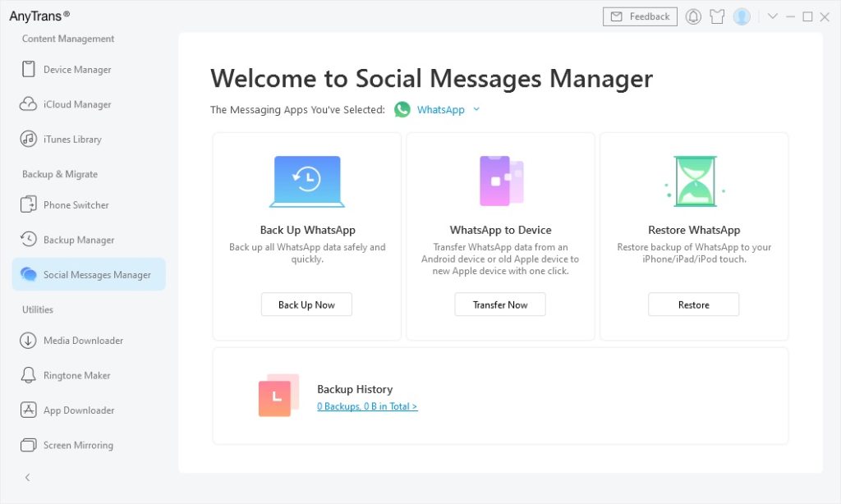This screenshot has width=841, height=504.
Task: Click the WhatsApp to Device card title
Action: pyautogui.click(x=501, y=230)
